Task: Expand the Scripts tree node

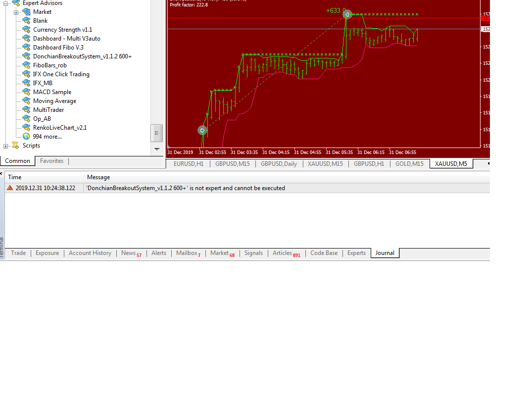Action: [6, 146]
